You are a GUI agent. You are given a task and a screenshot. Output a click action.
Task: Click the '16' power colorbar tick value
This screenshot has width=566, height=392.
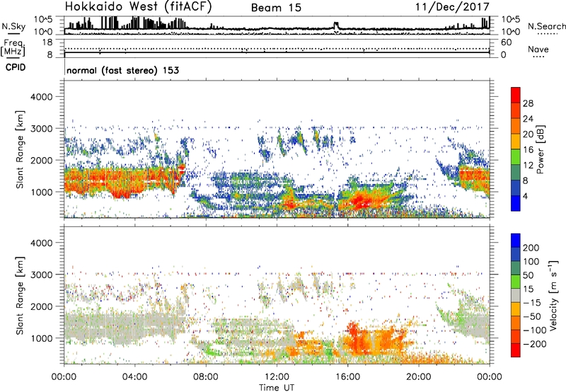[x=528, y=150]
